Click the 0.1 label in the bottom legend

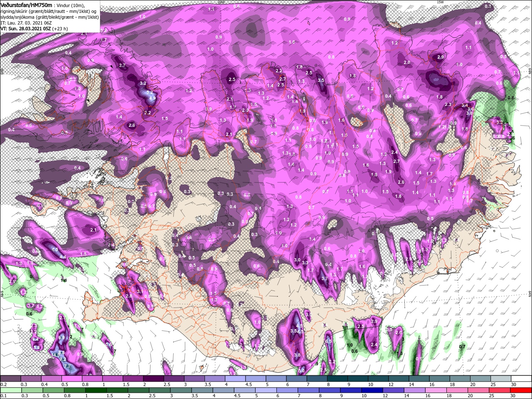3,396
